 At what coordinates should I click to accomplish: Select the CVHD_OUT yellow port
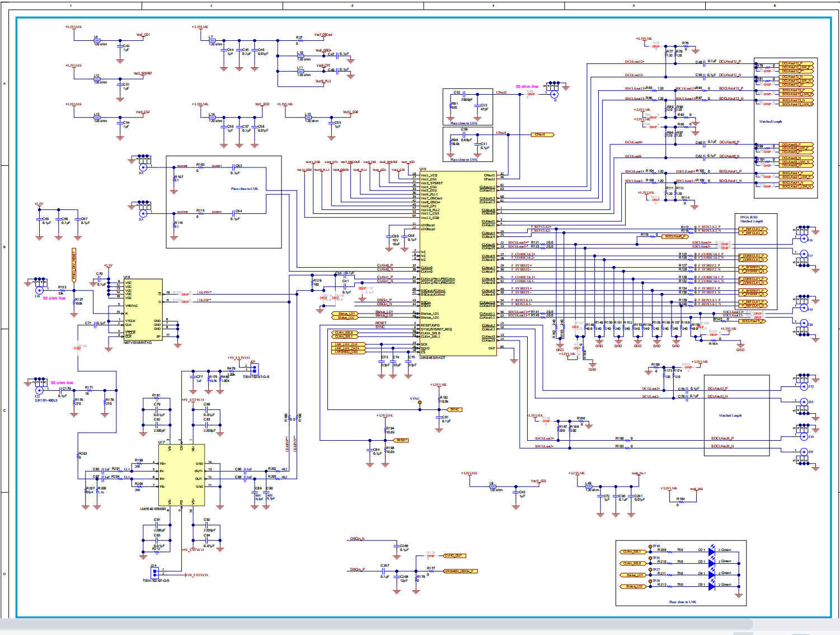point(454,556)
